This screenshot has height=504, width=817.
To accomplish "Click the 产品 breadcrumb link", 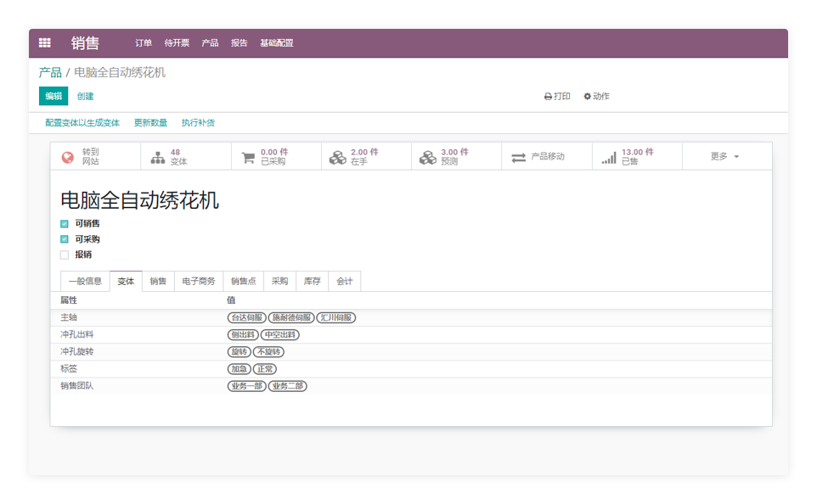I will point(50,73).
